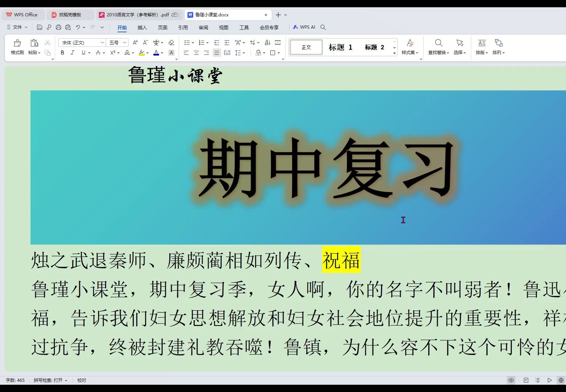The height and width of the screenshot is (392, 566).
Task: Open the new tab dropdown arrow next to plus
Action: [x=286, y=15]
